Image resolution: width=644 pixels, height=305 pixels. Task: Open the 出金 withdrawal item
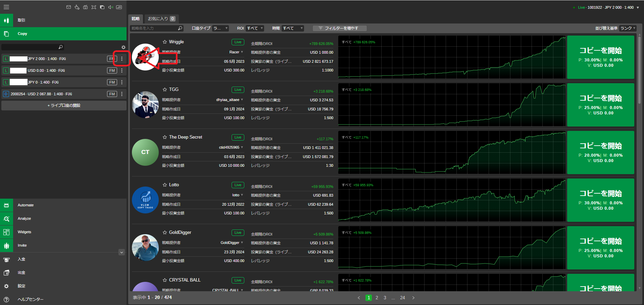[x=63, y=272]
